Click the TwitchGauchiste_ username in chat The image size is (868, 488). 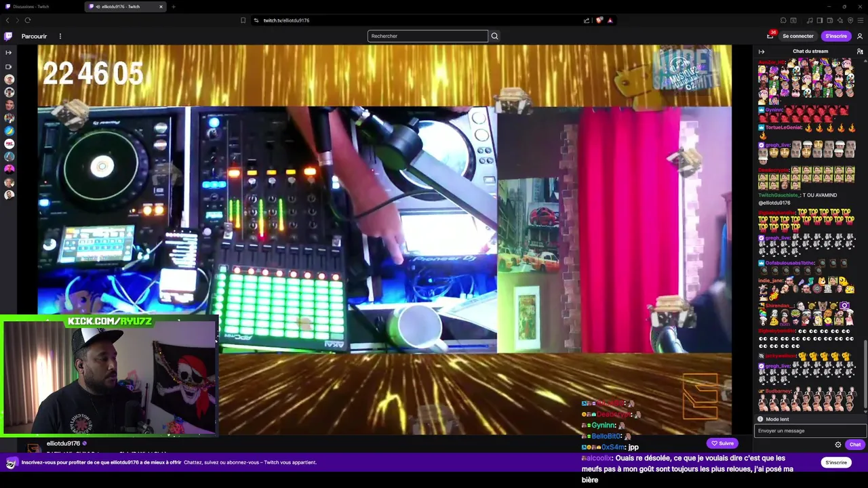[779, 195]
